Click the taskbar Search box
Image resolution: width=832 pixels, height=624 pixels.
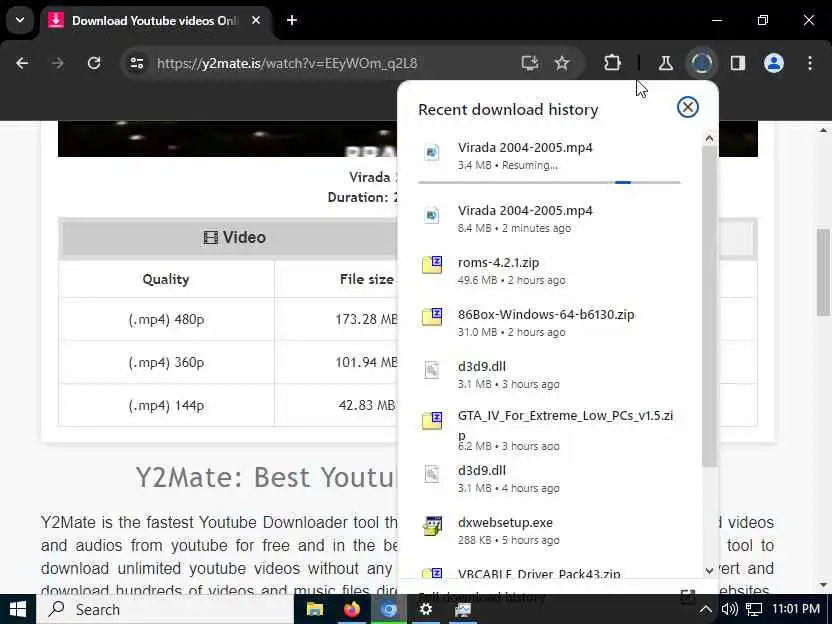[x=164, y=609]
